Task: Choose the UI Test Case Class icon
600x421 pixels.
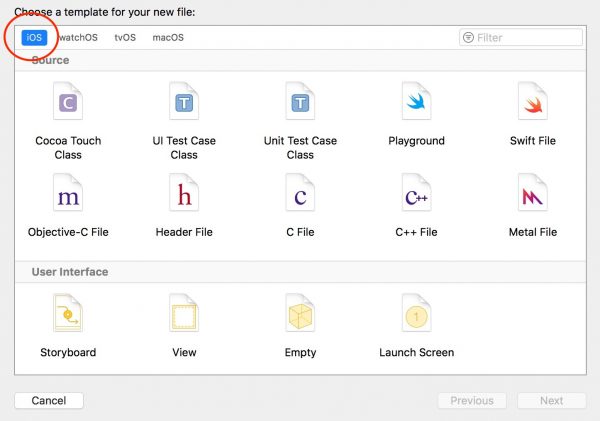Action: 184,101
